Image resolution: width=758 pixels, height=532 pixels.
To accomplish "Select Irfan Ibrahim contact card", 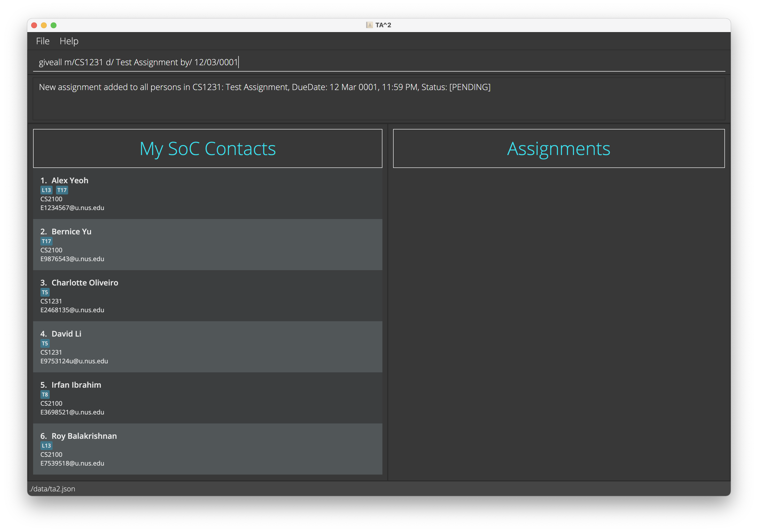I will coord(207,398).
